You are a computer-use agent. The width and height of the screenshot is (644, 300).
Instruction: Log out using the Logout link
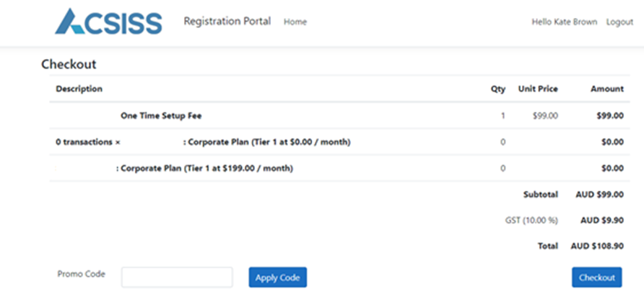pos(619,22)
